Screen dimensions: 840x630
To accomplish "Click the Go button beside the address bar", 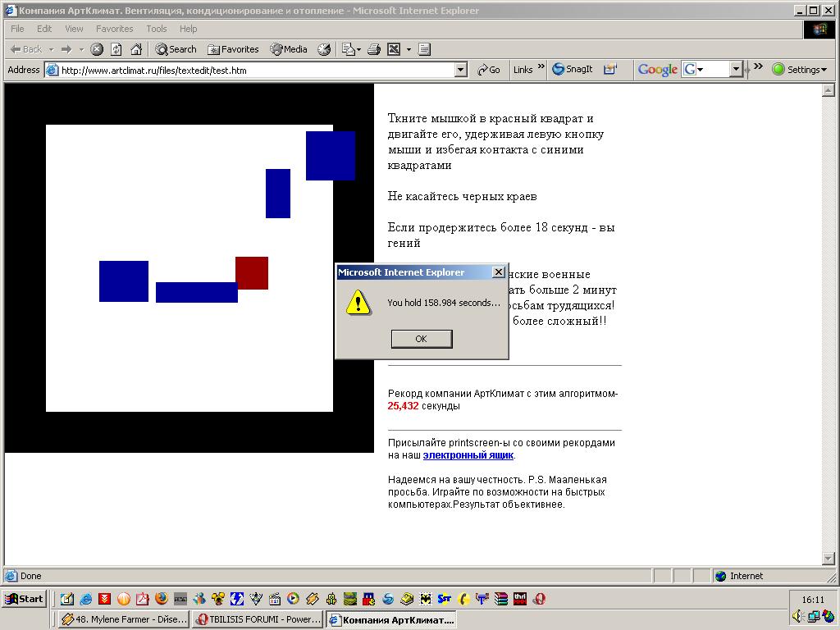I will 489,70.
